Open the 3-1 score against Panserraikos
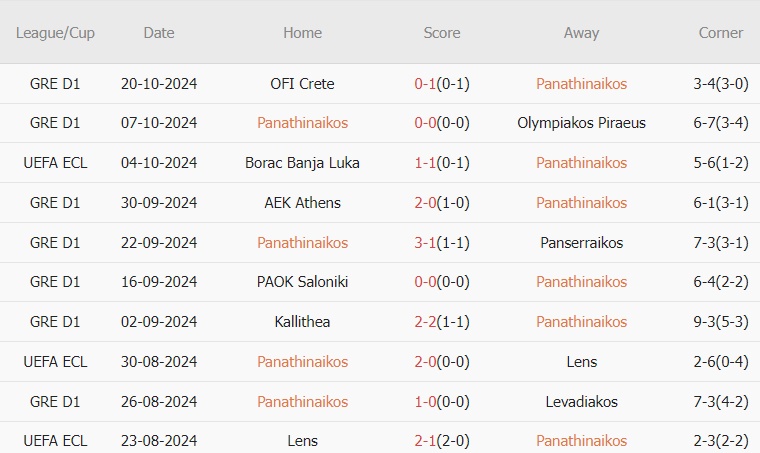 [442, 243]
